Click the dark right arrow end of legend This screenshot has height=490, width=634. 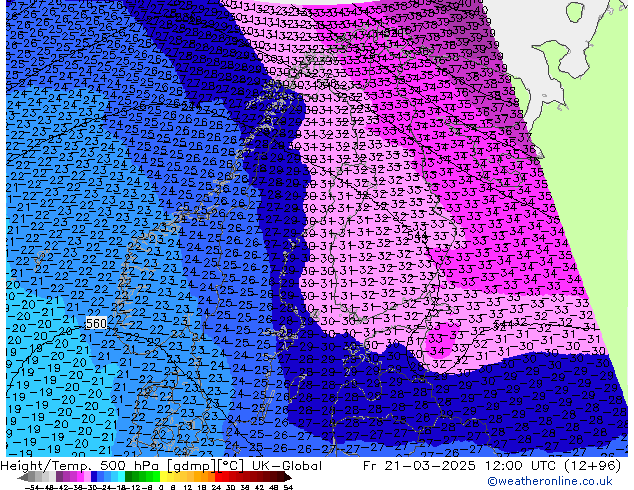(287, 477)
